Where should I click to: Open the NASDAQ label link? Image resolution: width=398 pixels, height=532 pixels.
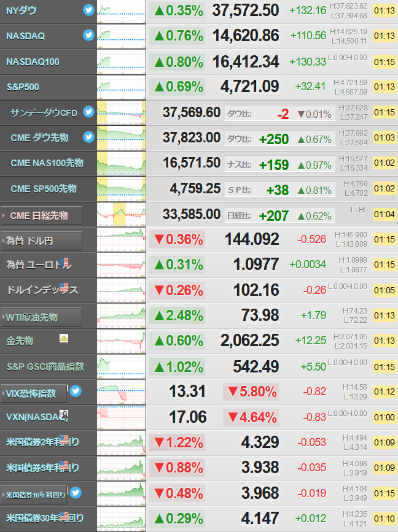click(x=25, y=36)
